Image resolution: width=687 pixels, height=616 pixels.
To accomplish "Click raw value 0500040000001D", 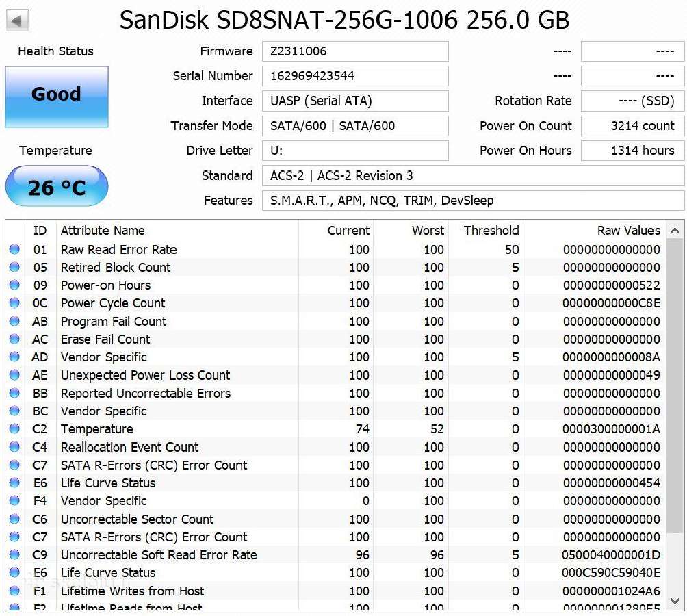I will [612, 554].
